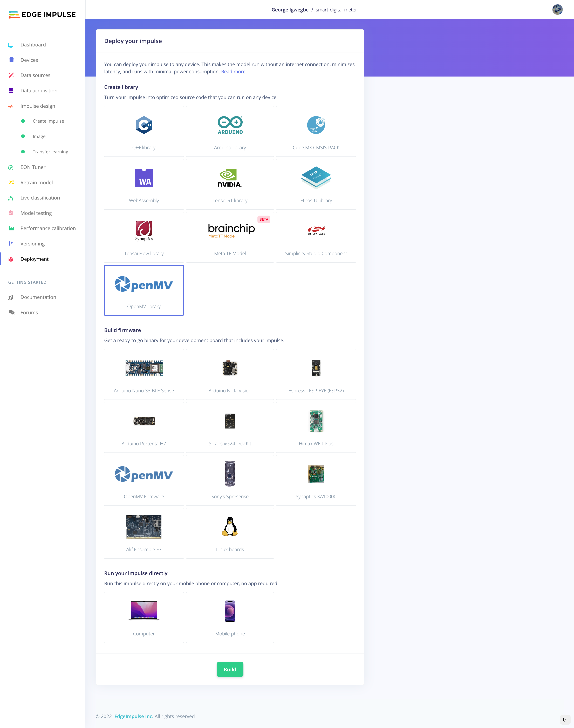Select the Linux boards penguin icon

coord(230,527)
